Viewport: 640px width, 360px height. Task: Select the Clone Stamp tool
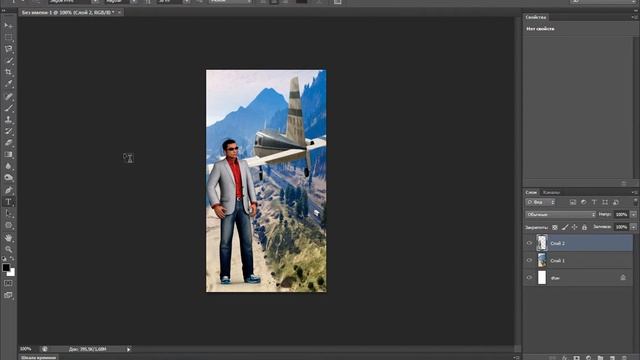[8, 120]
